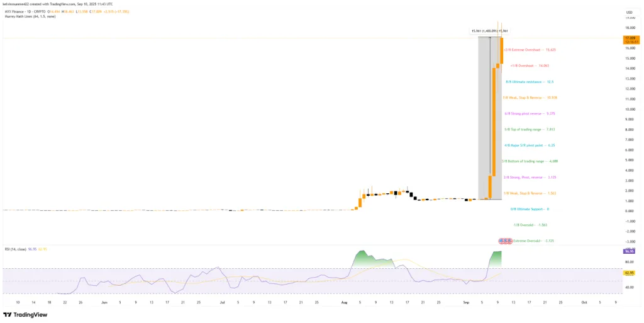644x323 pixels.
Task: Click the '7/8 Weak, Stop & Reverse 10.938' label
Action: pos(530,98)
